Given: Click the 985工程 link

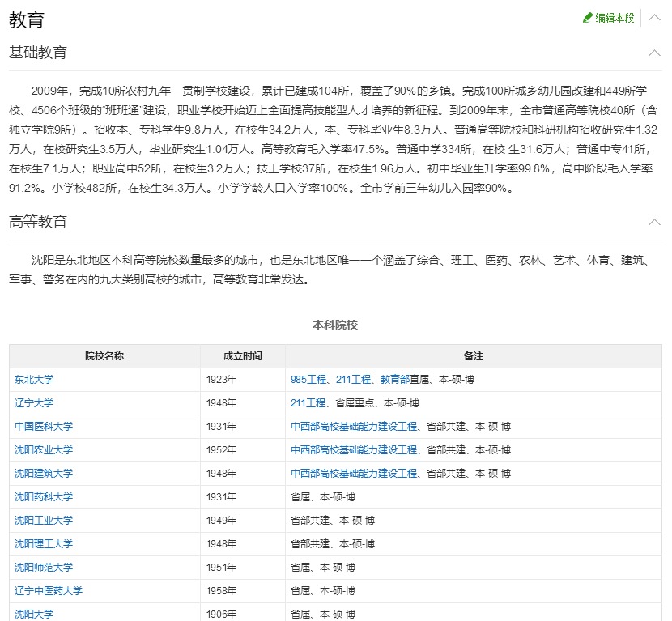Looking at the screenshot, I should [x=308, y=379].
